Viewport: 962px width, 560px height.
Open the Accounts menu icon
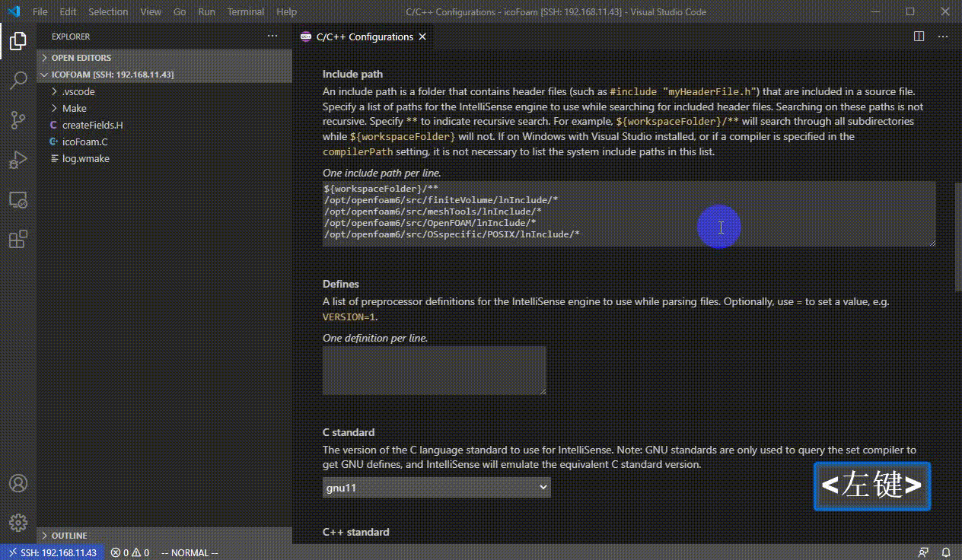18,483
